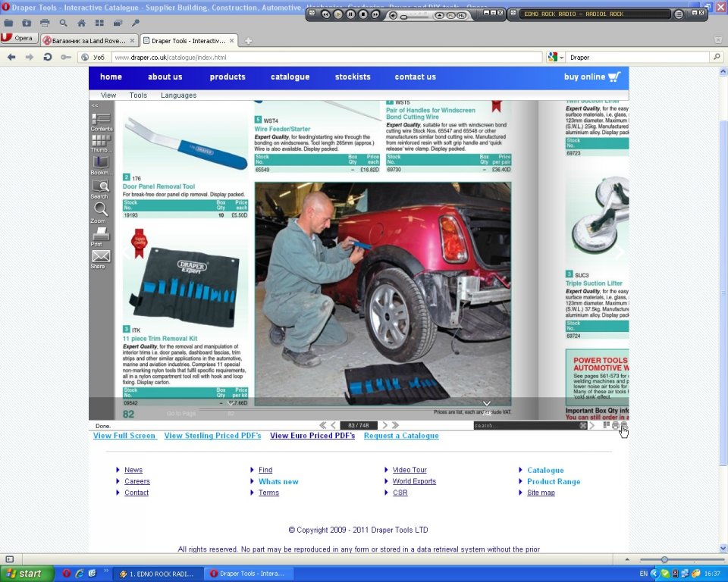The image size is (728, 582).
Task: Open View Euro Priced PDF's link
Action: click(312, 435)
